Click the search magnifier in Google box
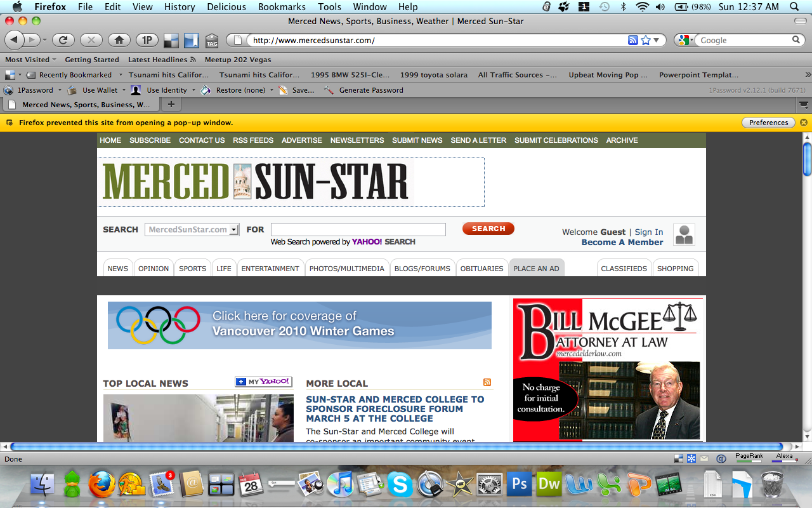 point(796,40)
